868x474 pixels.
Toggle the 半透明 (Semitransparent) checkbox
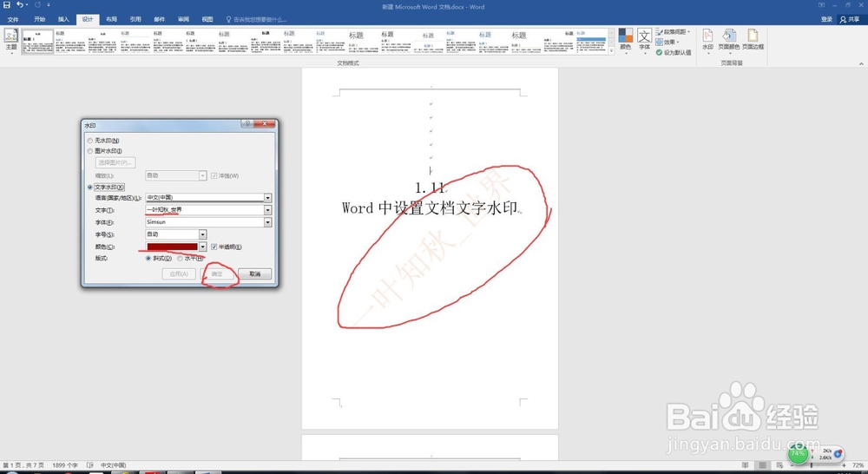(214, 247)
